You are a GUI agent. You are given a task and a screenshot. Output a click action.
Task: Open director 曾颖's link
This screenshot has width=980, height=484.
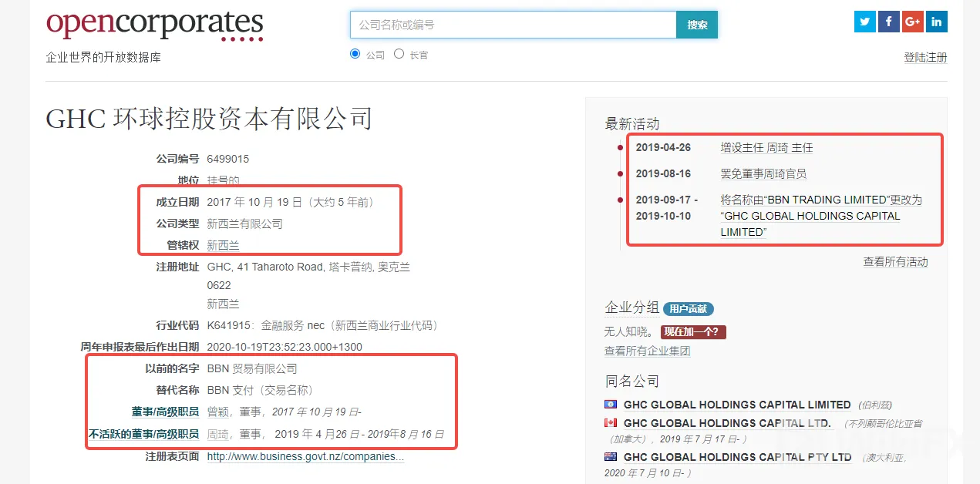219,412
